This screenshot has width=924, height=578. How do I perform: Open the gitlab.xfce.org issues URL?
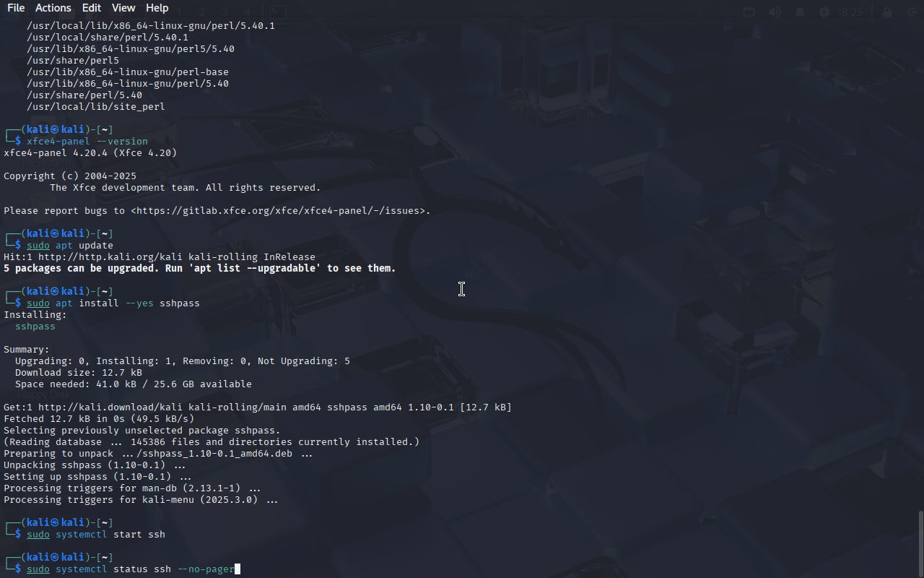point(280,211)
